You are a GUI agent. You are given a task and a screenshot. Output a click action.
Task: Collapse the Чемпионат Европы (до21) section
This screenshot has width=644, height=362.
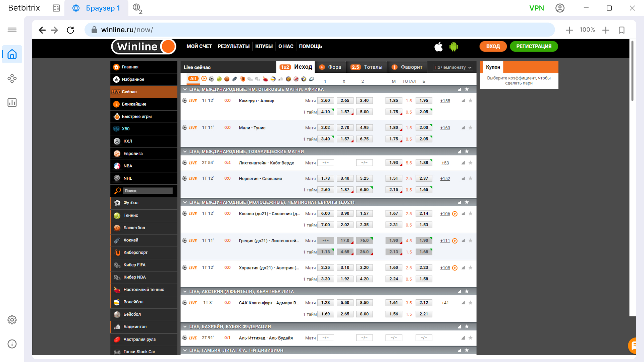click(185, 202)
